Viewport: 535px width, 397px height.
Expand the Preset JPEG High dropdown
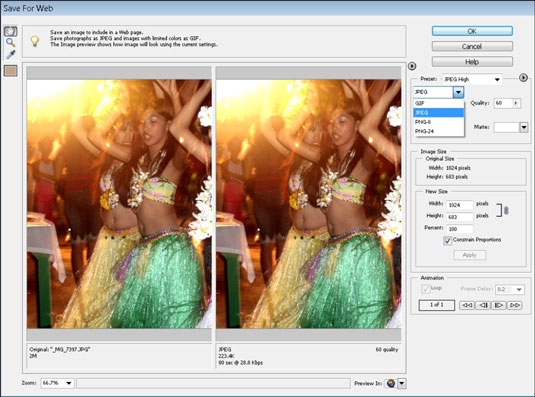pyautogui.click(x=473, y=79)
